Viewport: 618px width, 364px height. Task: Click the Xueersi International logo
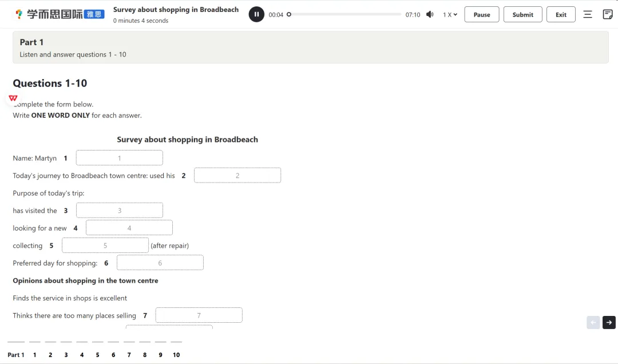[x=60, y=14]
